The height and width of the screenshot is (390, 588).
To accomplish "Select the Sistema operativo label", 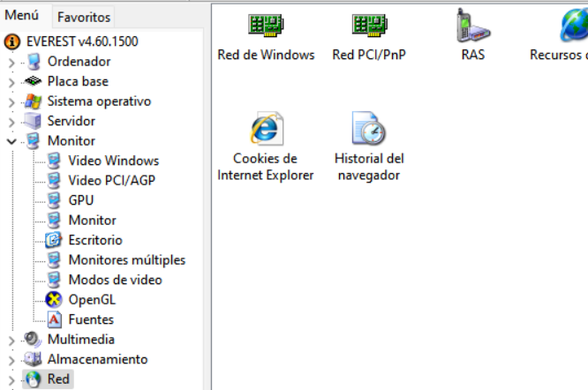I will coord(100,101).
